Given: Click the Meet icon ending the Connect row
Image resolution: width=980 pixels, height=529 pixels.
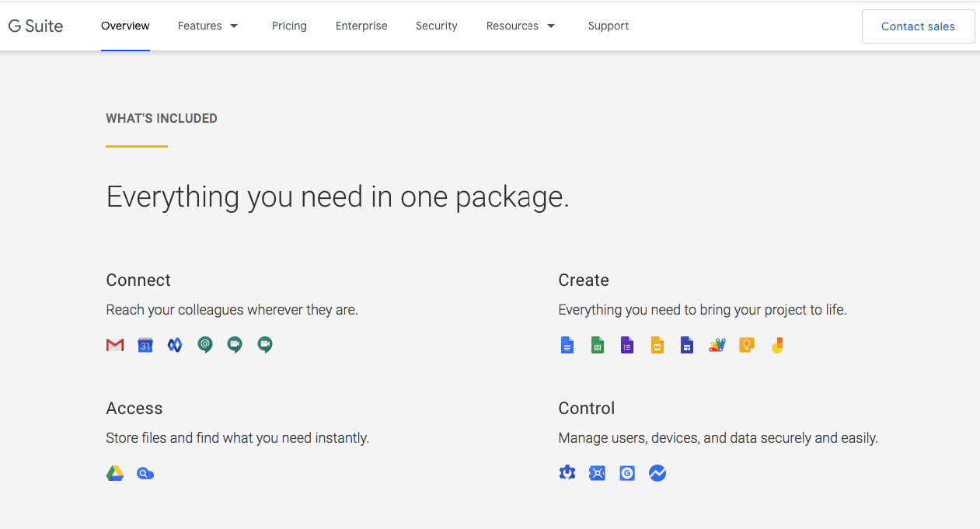Looking at the screenshot, I should (x=265, y=345).
